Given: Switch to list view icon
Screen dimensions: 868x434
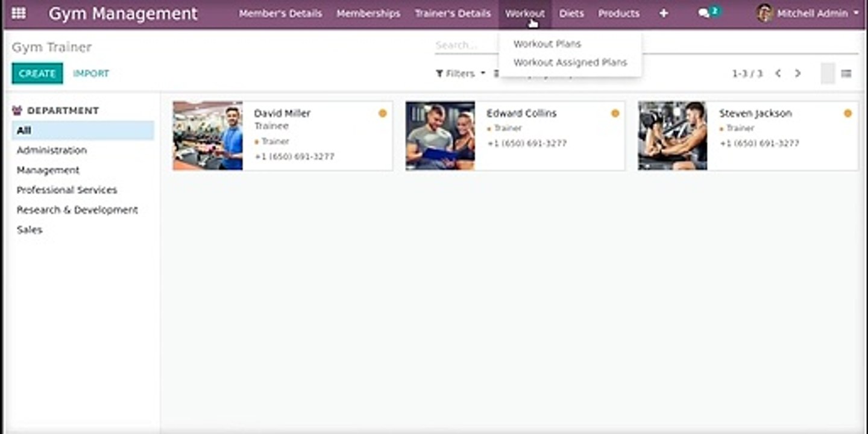Looking at the screenshot, I should pos(846,74).
